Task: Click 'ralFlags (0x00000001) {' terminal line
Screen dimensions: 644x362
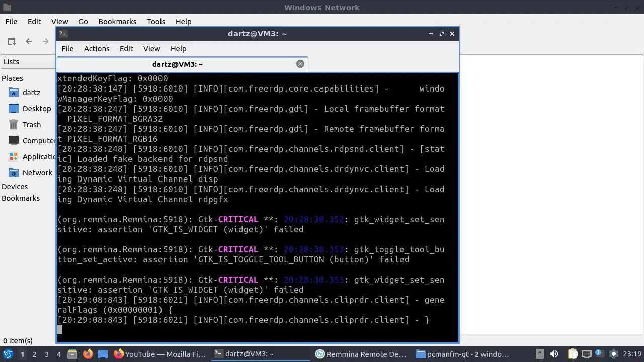Action: coord(115,310)
